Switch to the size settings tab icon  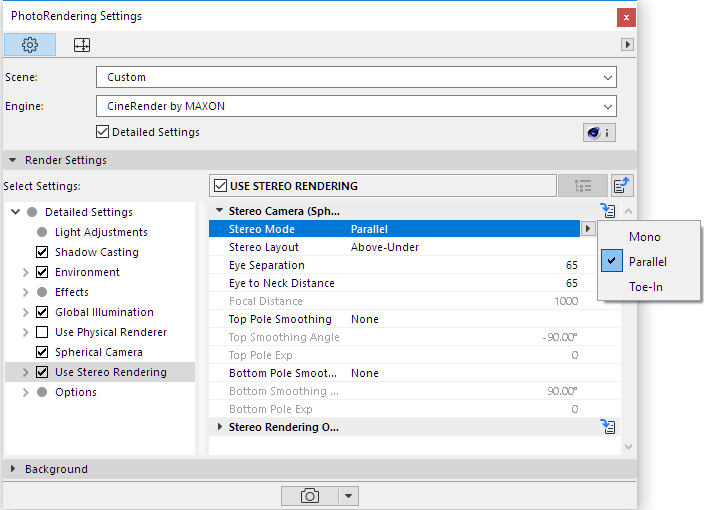pyautogui.click(x=82, y=44)
